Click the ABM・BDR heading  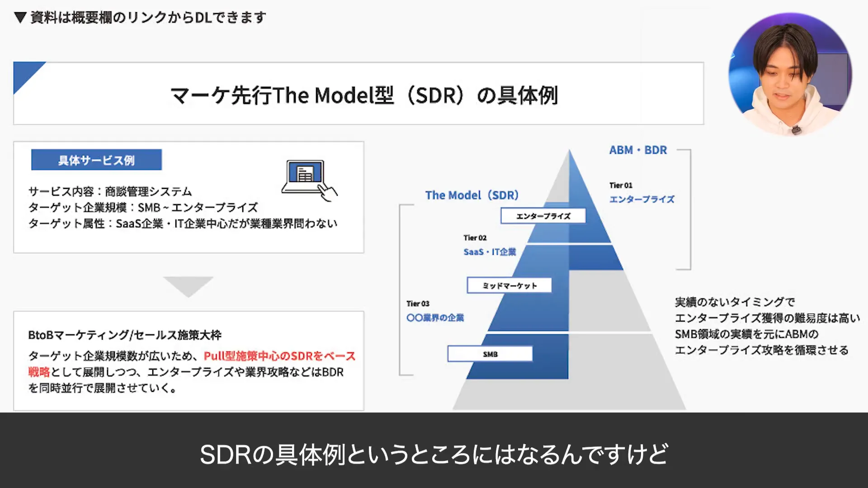[x=638, y=150]
